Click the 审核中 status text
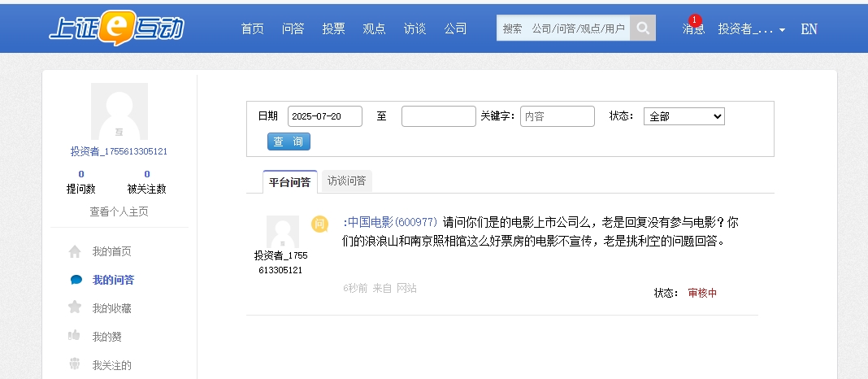868x379 pixels. [702, 293]
